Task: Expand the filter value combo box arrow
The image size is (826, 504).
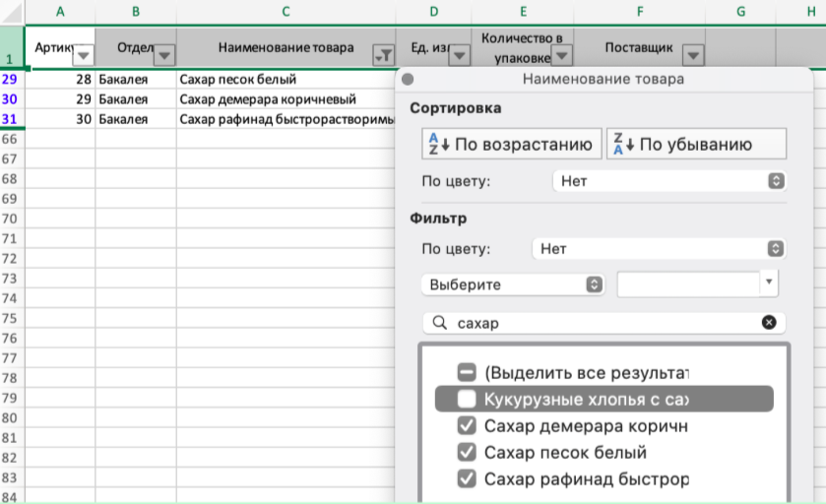Action: [x=769, y=282]
